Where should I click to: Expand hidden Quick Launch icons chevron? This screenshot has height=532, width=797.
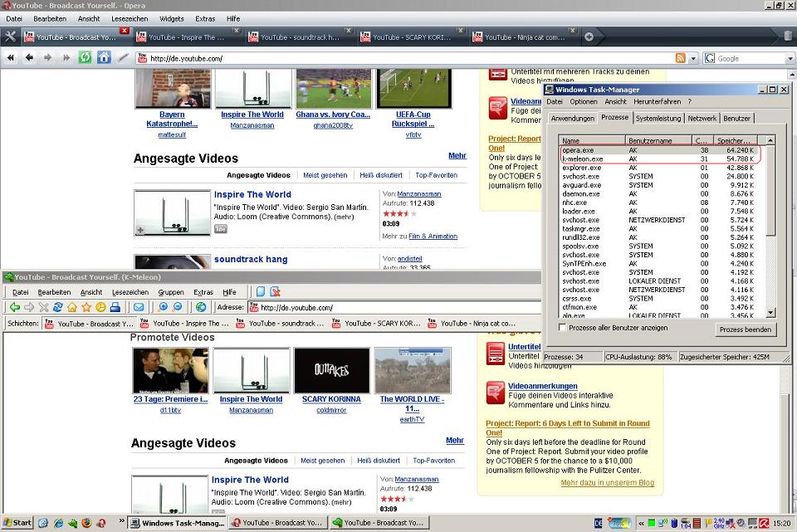[121, 520]
